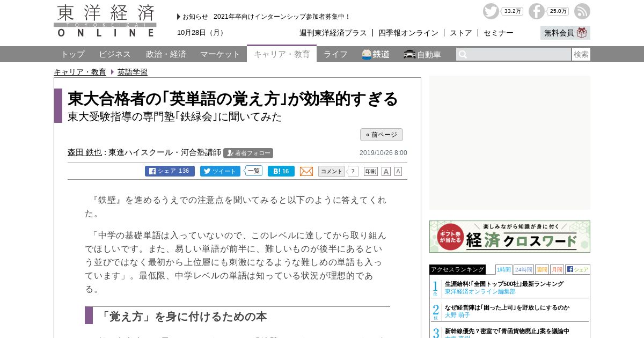Click the コメント button
This screenshot has width=644, height=338.
point(332,171)
